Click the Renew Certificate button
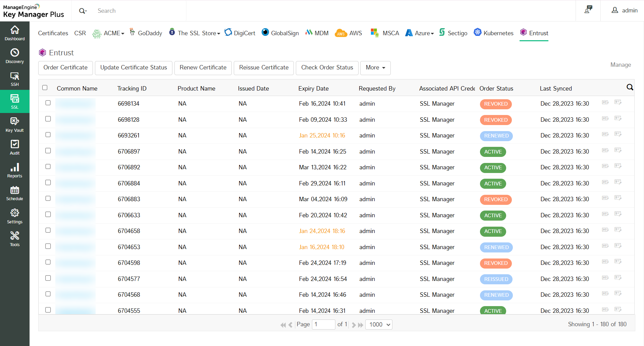 (x=203, y=68)
